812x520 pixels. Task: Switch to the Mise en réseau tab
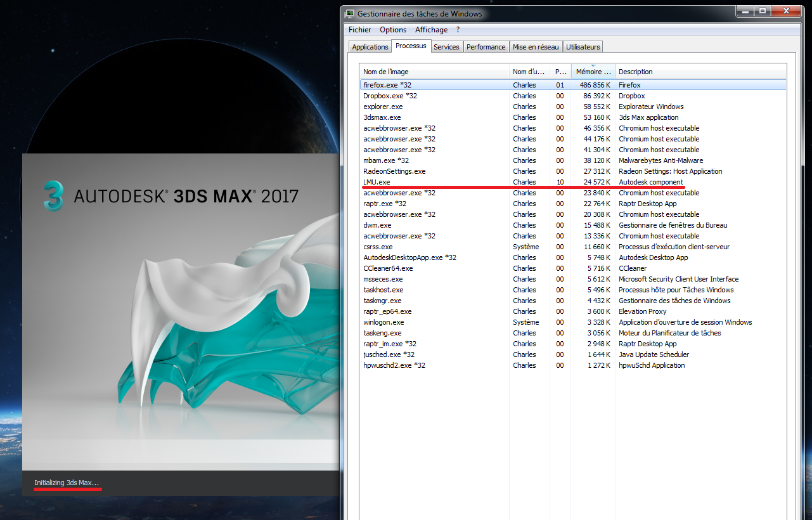click(x=536, y=47)
